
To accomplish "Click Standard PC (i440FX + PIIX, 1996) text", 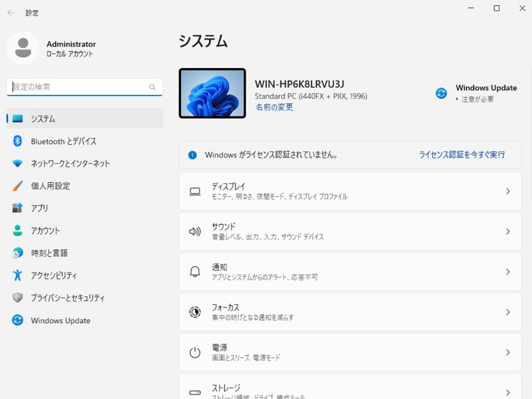I will tap(311, 96).
